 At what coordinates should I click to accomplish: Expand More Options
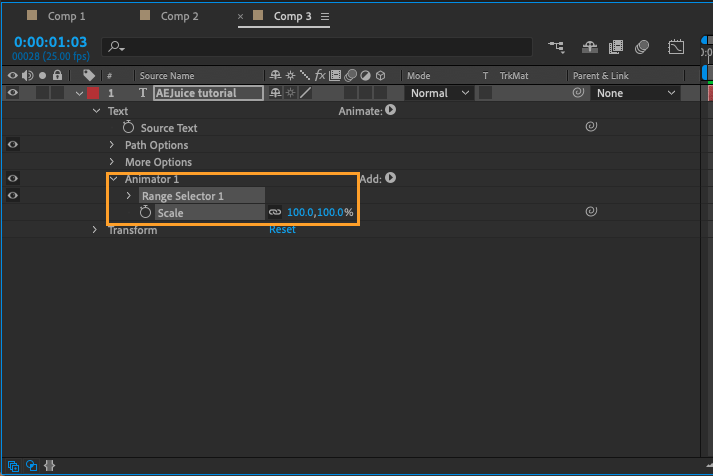tap(112, 161)
